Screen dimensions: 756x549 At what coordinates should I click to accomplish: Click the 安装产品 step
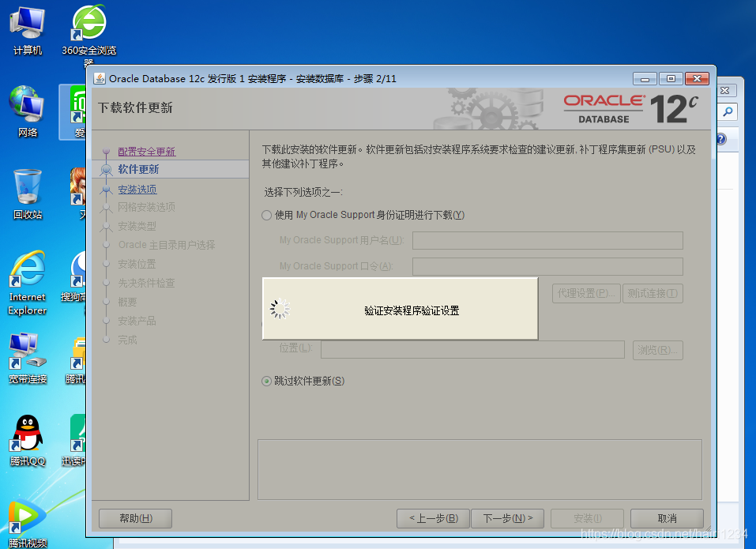pos(137,321)
